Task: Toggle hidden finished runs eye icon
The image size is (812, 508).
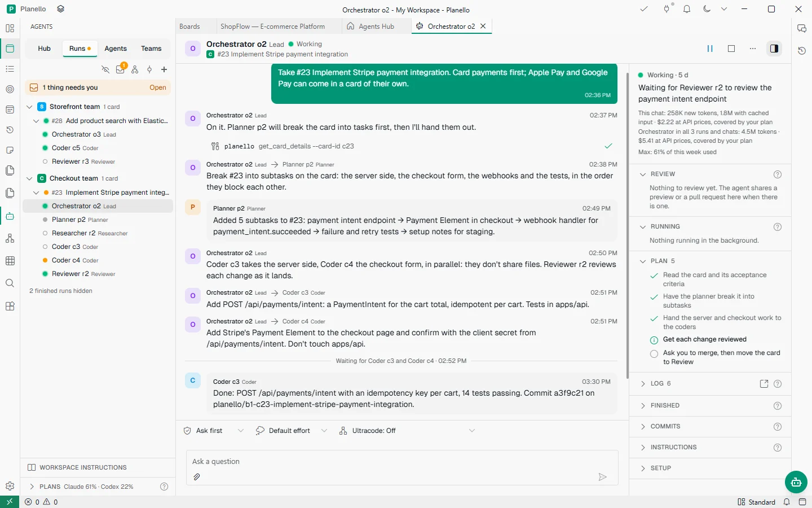Action: [x=105, y=69]
